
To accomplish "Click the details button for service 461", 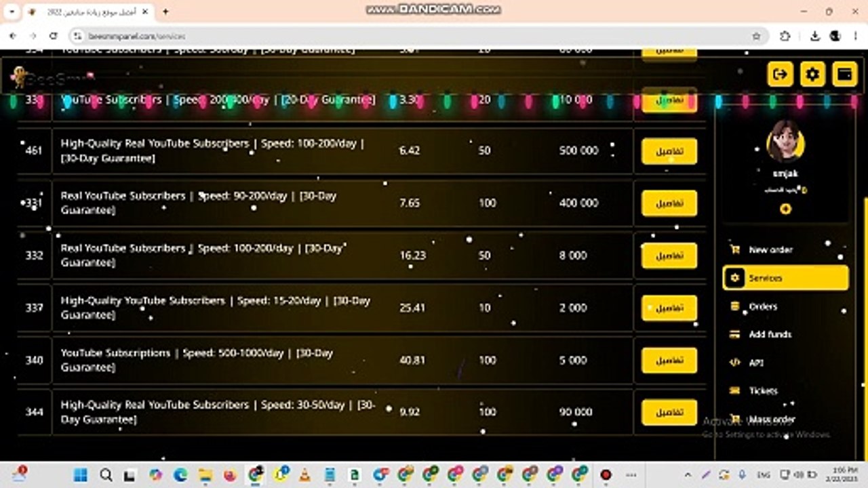I will tap(669, 151).
